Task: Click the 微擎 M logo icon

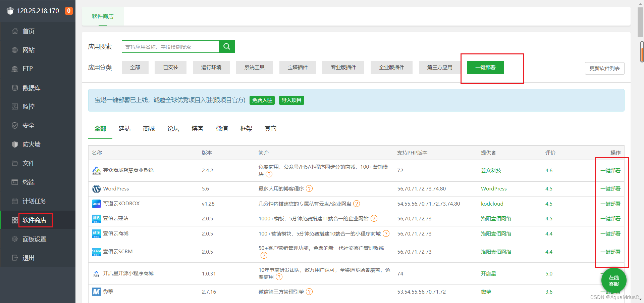Action: pos(96,292)
